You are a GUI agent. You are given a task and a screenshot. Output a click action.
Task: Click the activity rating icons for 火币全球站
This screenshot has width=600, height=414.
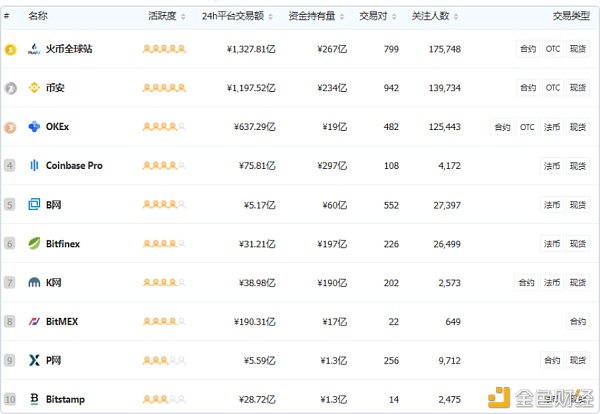pos(164,49)
